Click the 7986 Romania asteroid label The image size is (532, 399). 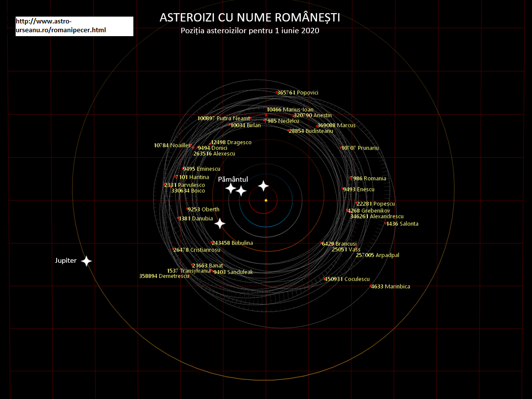(369, 179)
